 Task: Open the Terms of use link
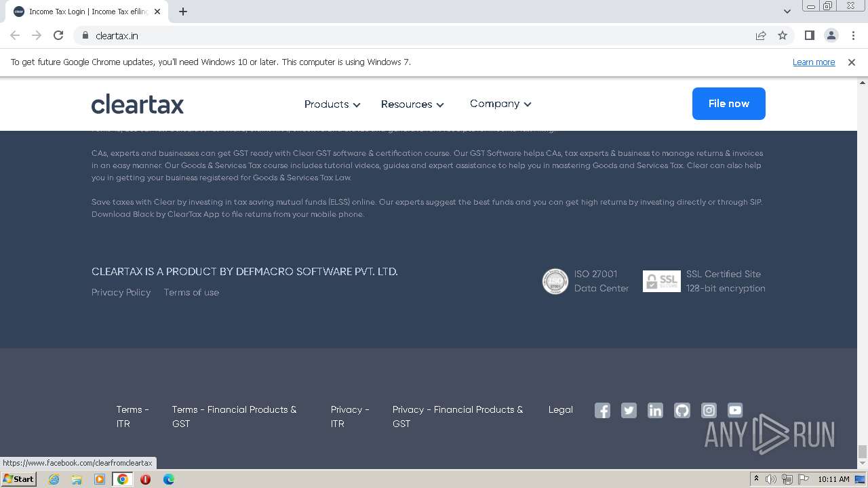191,292
